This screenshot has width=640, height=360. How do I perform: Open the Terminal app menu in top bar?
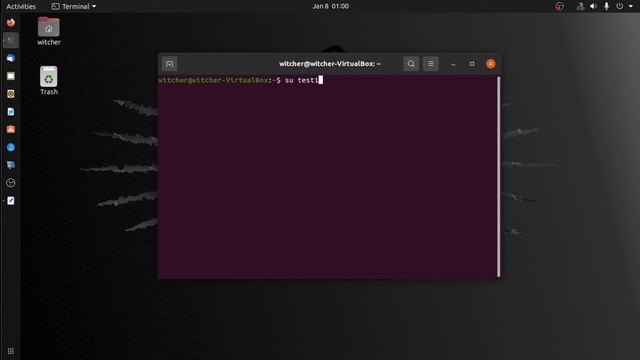74,6
